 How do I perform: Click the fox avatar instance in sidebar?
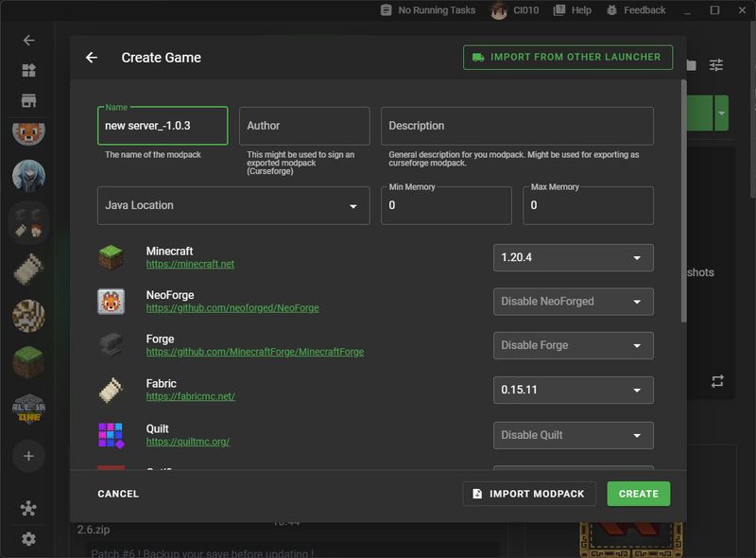28,131
